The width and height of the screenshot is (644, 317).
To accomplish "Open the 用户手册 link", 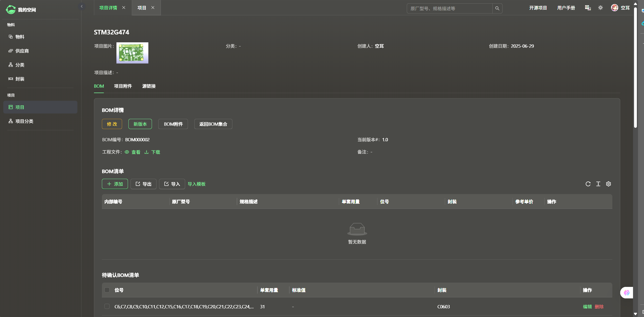I will [x=566, y=8].
